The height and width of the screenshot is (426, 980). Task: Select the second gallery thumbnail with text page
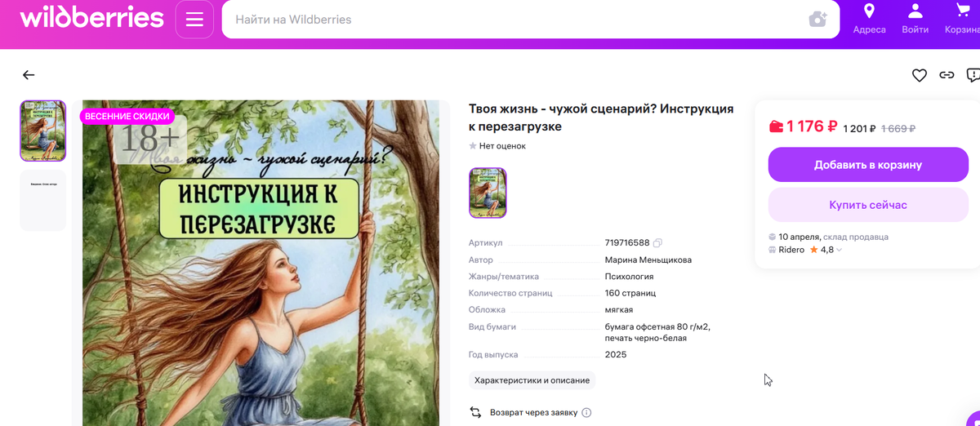(x=42, y=201)
